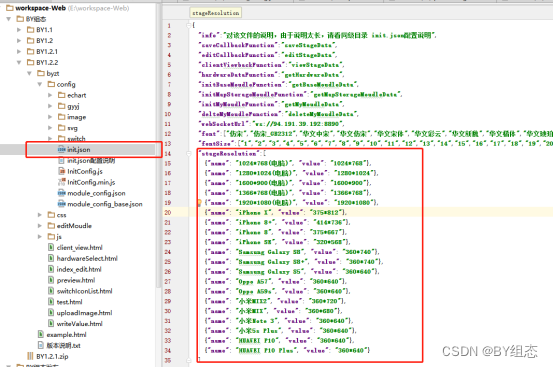The height and width of the screenshot is (367, 553).
Task: Click the example.html file icon
Action: tap(41, 335)
